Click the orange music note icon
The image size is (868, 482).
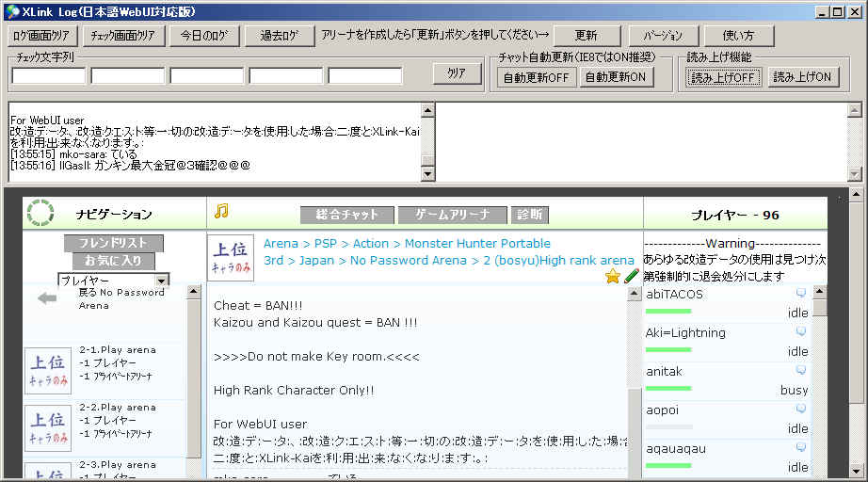(221, 211)
